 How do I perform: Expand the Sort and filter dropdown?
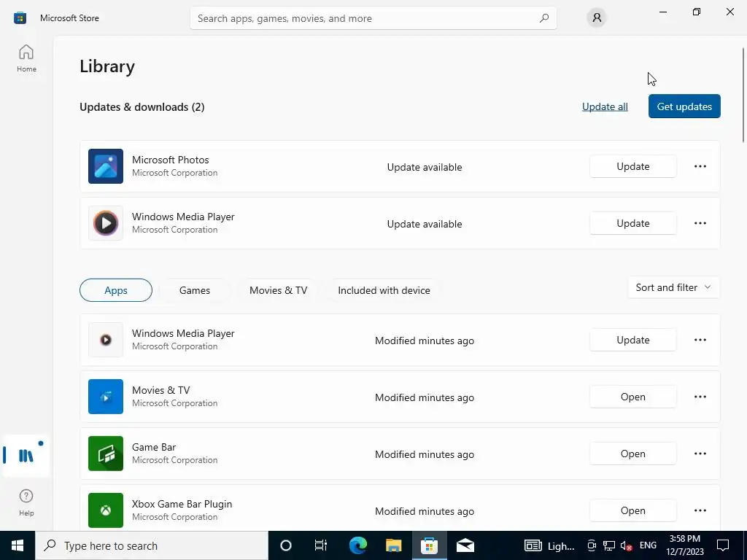673,287
